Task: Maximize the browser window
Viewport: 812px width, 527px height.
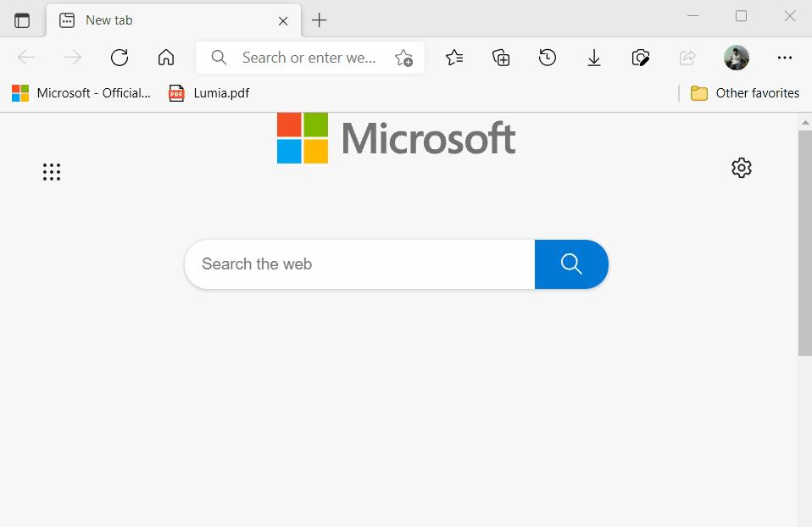Action: (x=741, y=16)
